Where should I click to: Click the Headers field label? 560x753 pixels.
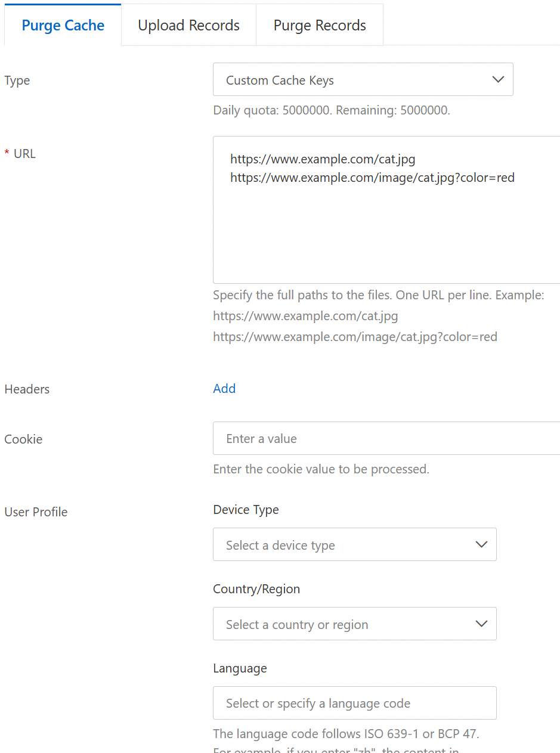point(27,389)
